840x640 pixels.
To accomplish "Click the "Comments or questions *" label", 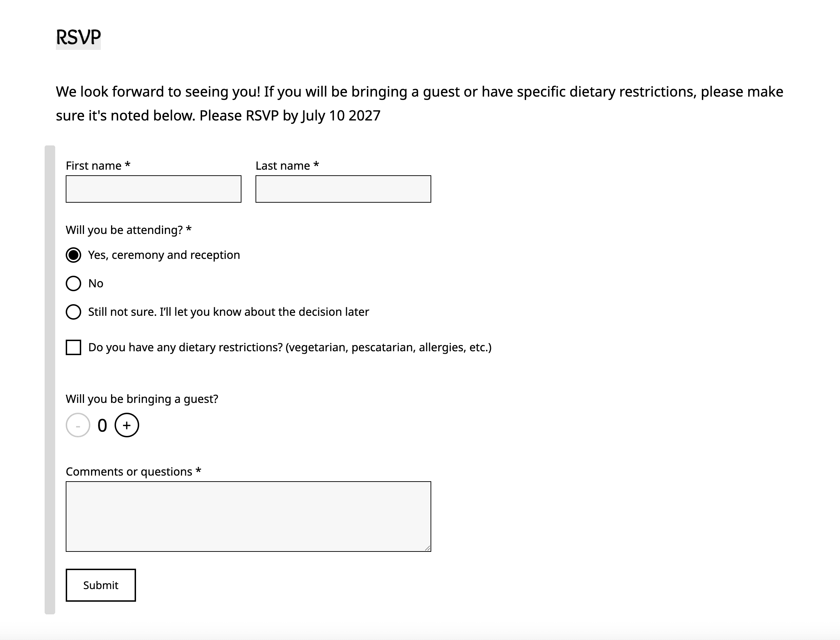I will coord(134,472).
